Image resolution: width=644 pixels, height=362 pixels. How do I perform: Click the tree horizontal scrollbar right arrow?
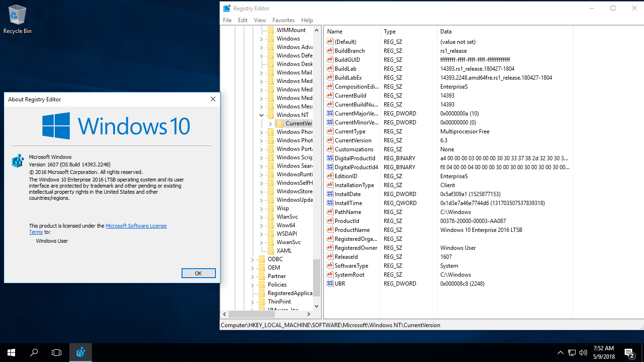point(308,314)
